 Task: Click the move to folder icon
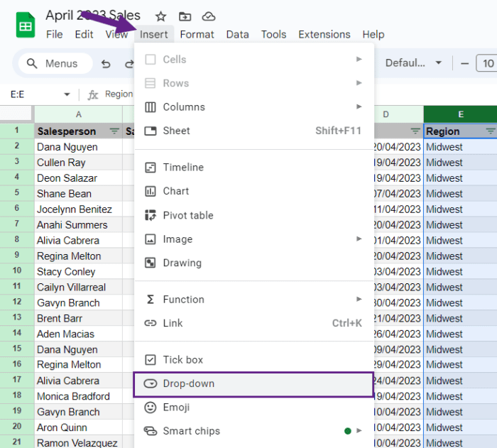[x=185, y=16]
